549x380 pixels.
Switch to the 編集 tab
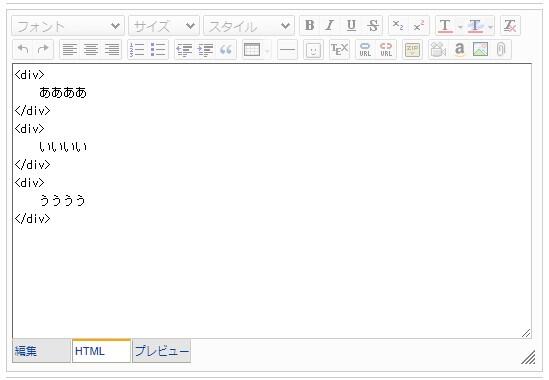(x=41, y=351)
